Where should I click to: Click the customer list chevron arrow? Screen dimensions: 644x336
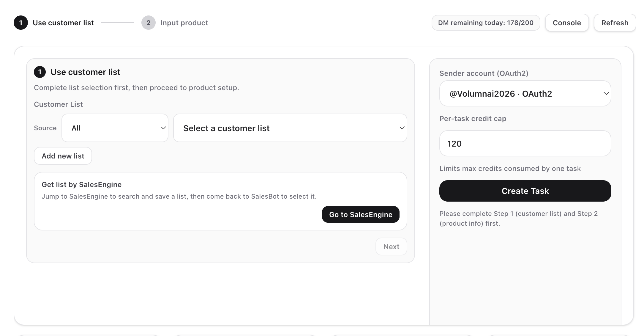(x=402, y=128)
